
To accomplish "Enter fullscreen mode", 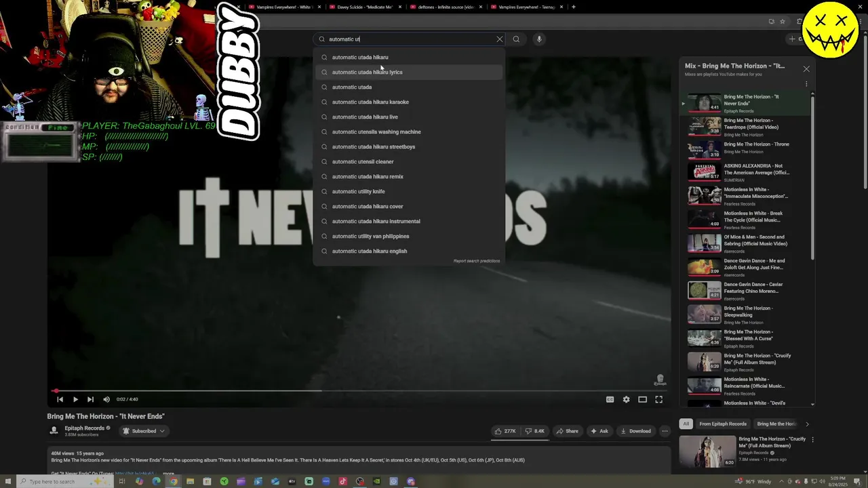I will pos(658,399).
